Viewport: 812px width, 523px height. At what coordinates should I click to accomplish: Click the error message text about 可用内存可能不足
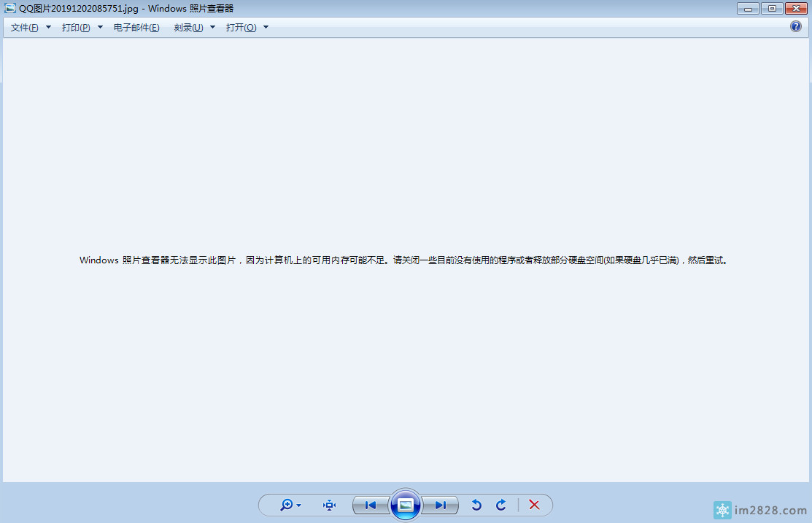[x=403, y=260]
